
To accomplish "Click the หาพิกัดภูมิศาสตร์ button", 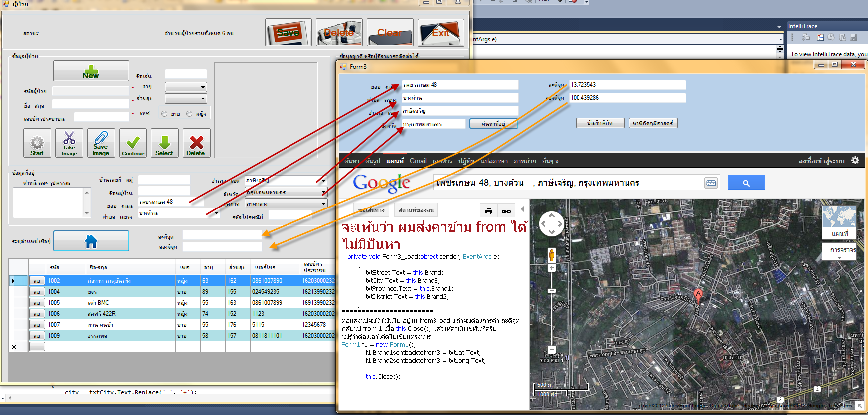I will 653,123.
